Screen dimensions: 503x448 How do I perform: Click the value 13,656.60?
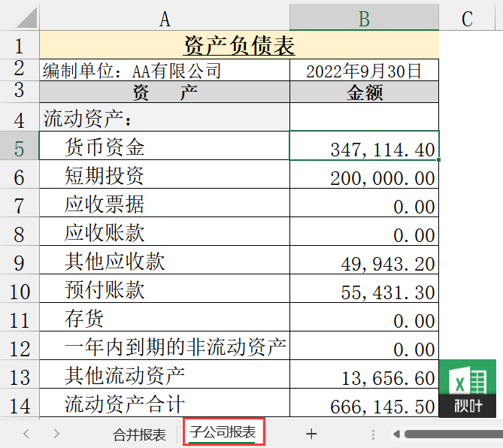364,374
